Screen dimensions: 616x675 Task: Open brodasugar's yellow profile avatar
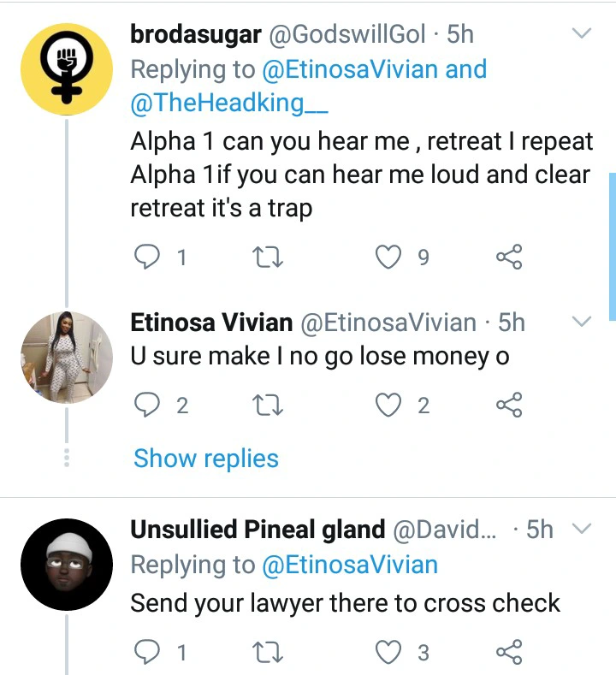(x=67, y=68)
